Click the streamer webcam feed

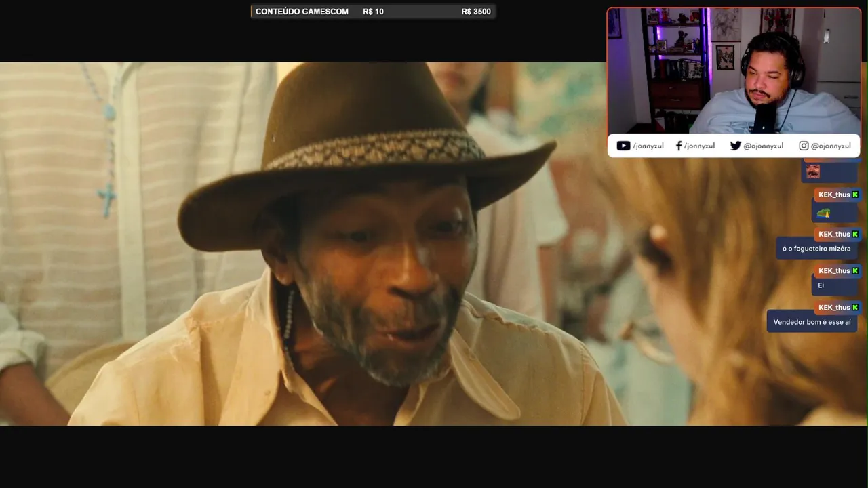point(734,70)
